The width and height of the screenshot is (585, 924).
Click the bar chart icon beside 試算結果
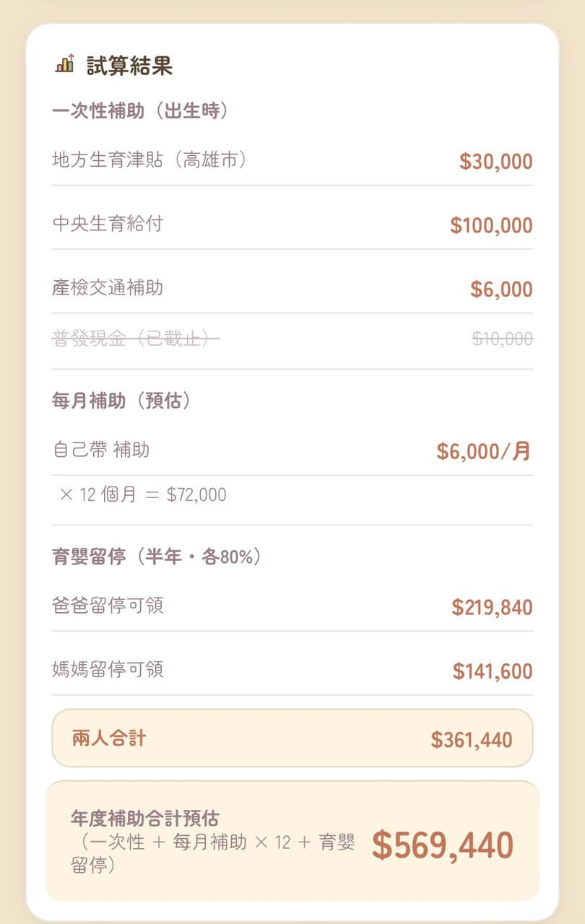[65, 64]
